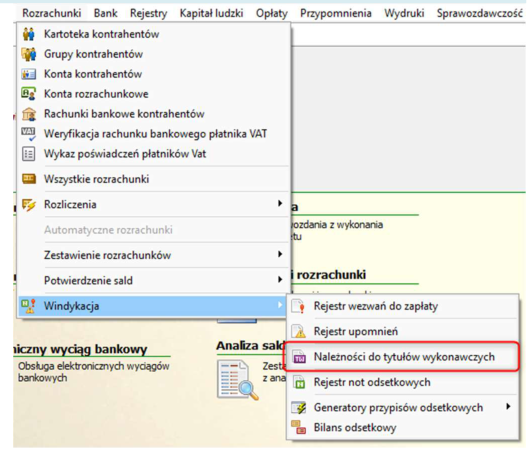
Task: Click the VAT verification checkmark icon
Action: [29, 134]
